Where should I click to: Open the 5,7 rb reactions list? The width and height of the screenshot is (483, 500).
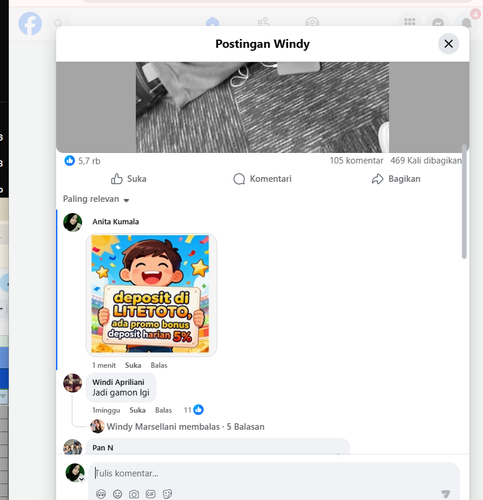pyautogui.click(x=89, y=161)
